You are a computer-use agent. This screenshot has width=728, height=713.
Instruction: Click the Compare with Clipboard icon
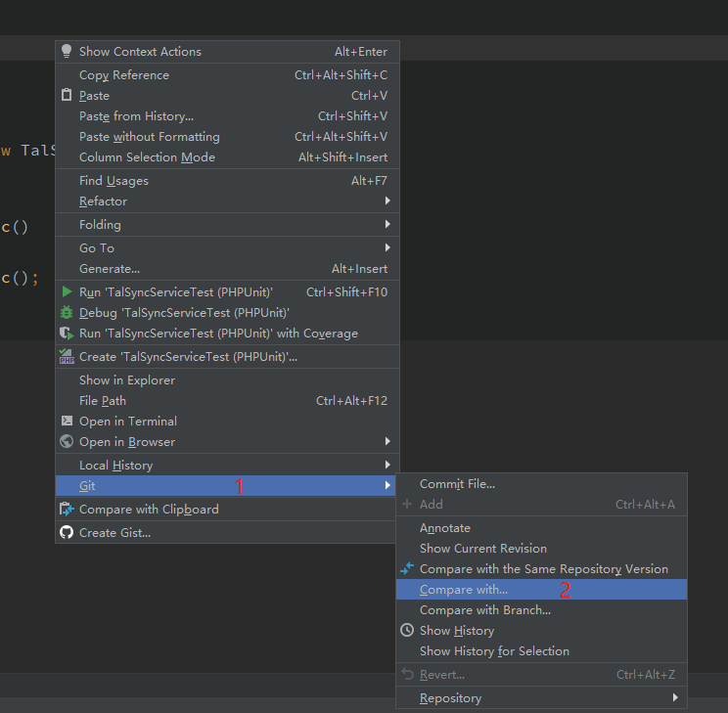click(x=67, y=510)
